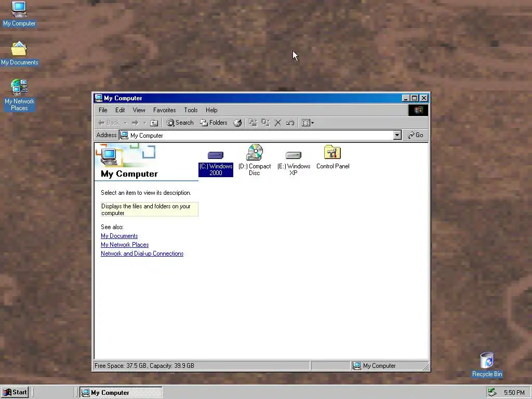Click the large My Computer pane heading
Screen dimensions: 532x399
[129, 174]
